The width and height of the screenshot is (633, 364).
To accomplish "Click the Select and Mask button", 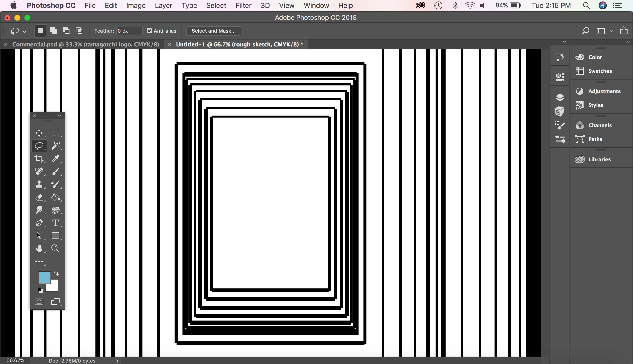I will [x=213, y=31].
